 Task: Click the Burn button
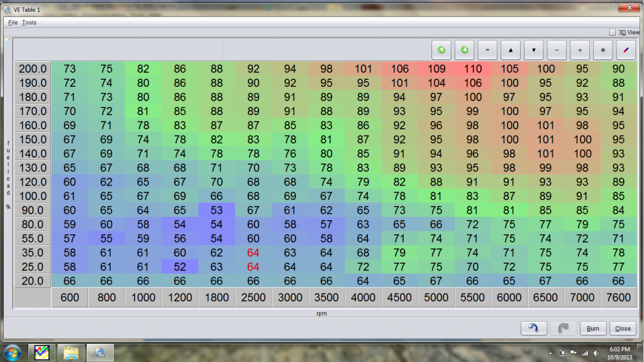(592, 328)
